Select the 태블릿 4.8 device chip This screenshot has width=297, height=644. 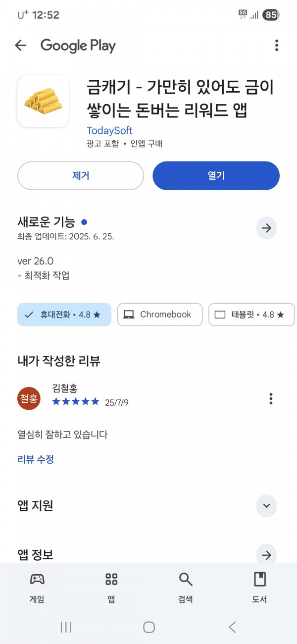(x=251, y=315)
